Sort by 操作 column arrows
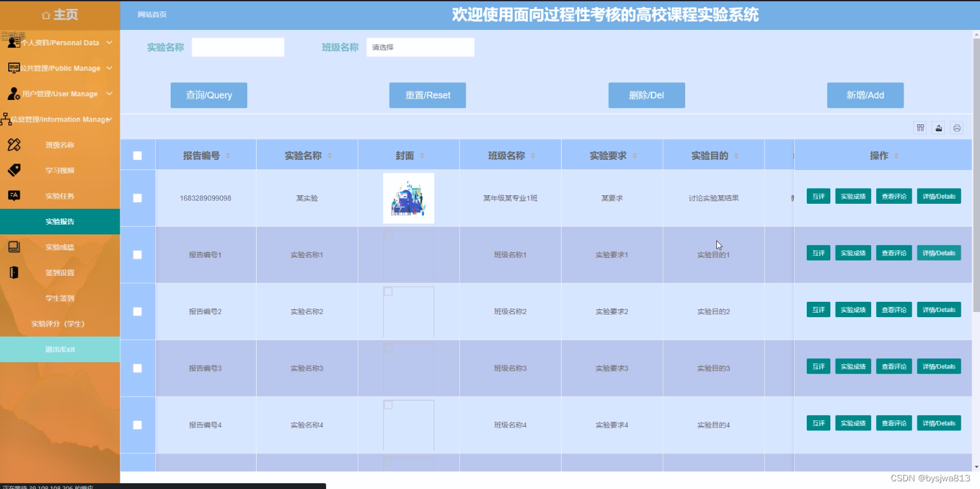This screenshot has width=980, height=489. 896,156
